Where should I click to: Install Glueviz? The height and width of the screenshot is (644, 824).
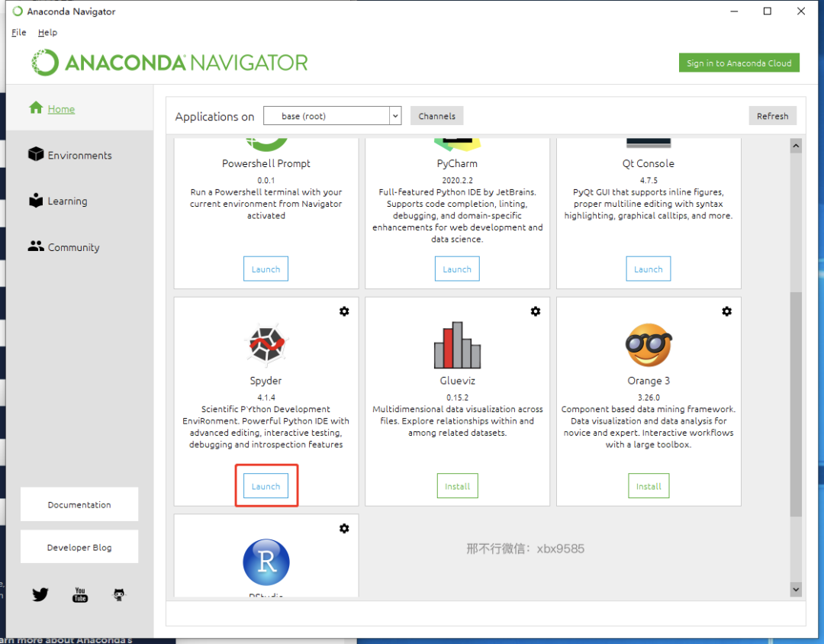point(457,486)
